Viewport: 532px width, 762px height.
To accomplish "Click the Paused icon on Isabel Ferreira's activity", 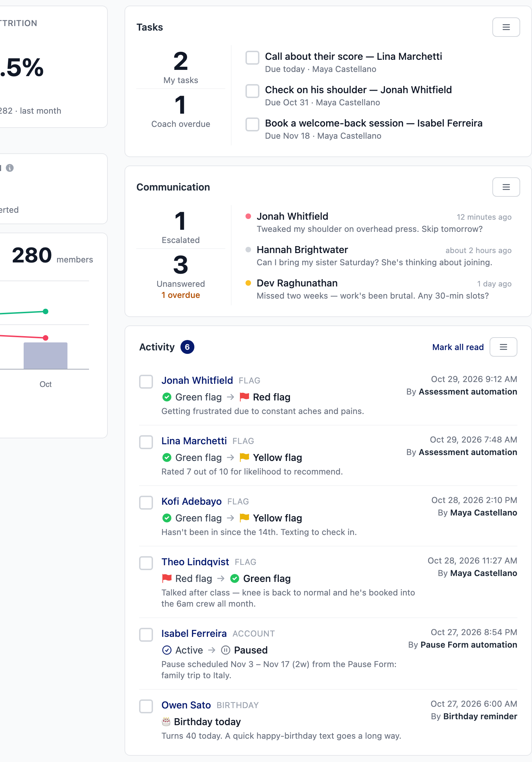I will click(x=226, y=650).
